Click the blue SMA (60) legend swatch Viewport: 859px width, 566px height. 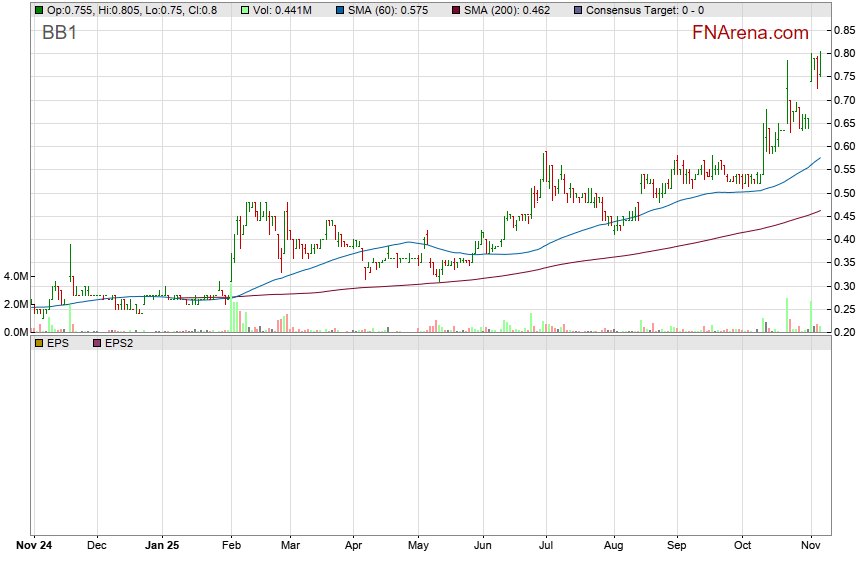(339, 10)
